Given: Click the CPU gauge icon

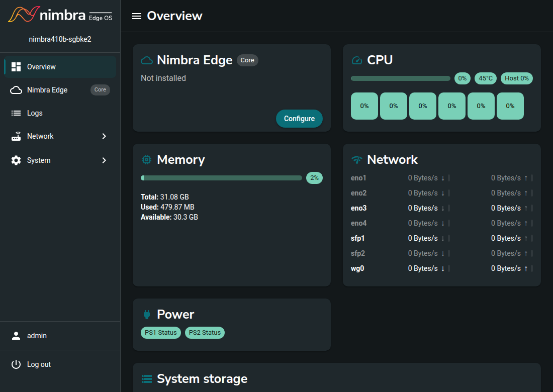Looking at the screenshot, I should pyautogui.click(x=357, y=60).
